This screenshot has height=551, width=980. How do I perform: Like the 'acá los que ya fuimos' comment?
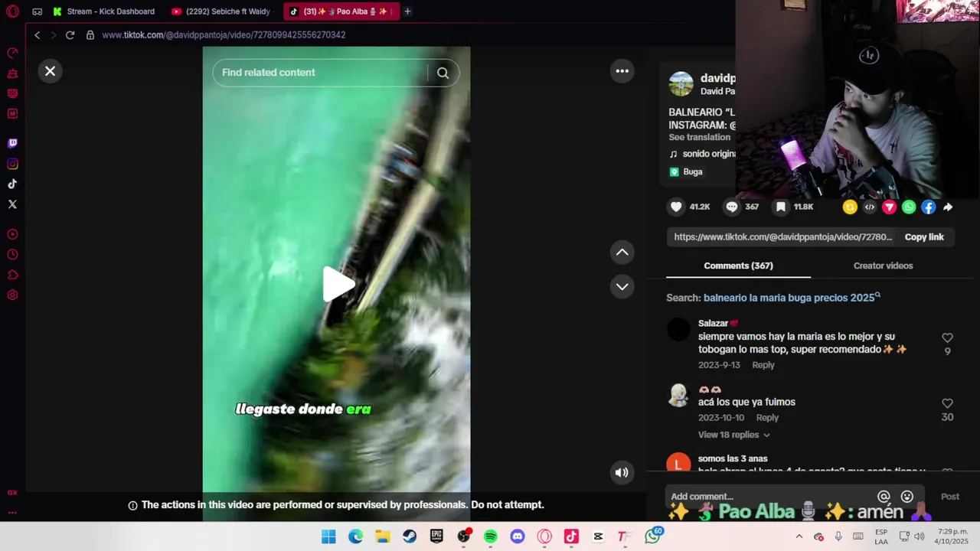pyautogui.click(x=947, y=403)
